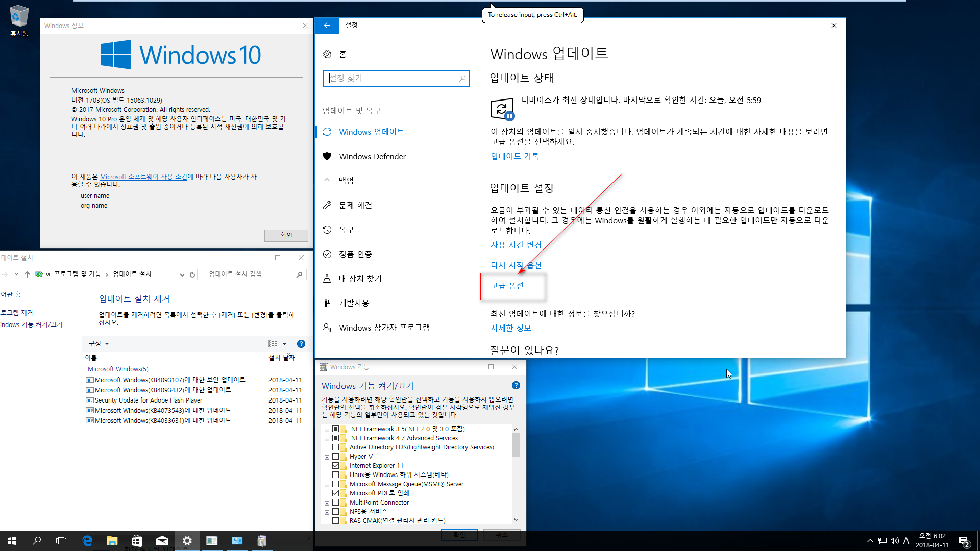Click the Windows Start button
The width and height of the screenshot is (980, 551).
pyautogui.click(x=12, y=541)
